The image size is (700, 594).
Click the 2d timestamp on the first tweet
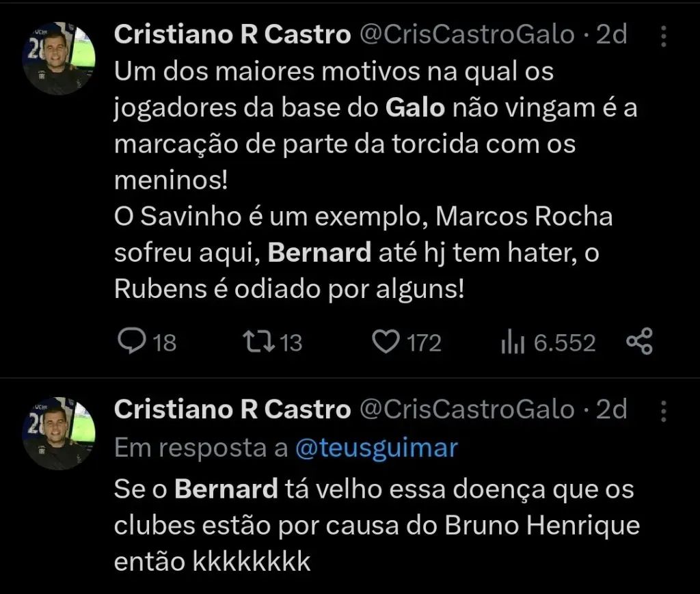coord(611,35)
